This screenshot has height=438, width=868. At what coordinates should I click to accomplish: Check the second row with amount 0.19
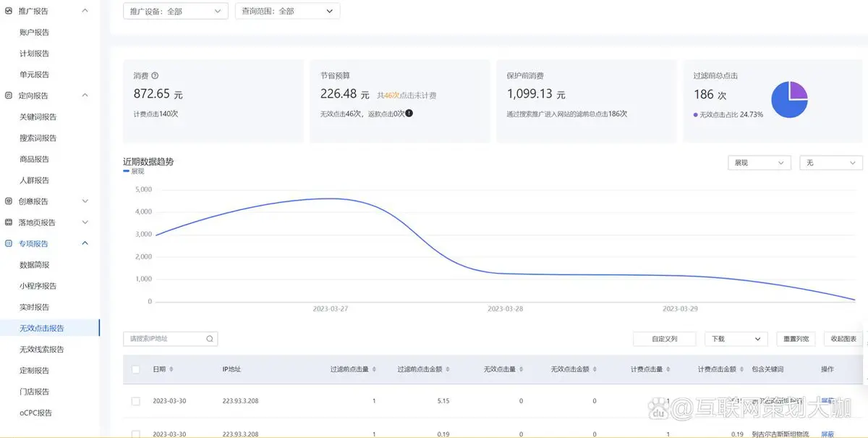point(136,434)
